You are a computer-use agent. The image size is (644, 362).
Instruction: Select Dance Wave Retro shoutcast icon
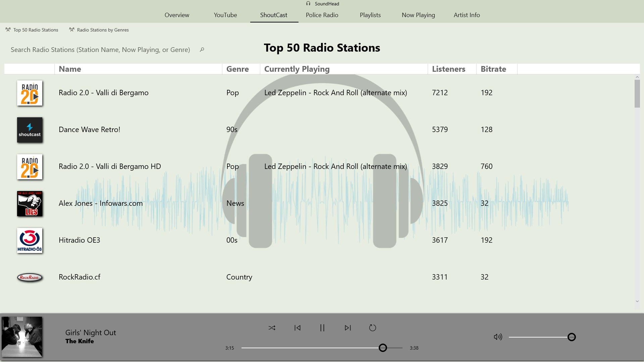pyautogui.click(x=30, y=130)
